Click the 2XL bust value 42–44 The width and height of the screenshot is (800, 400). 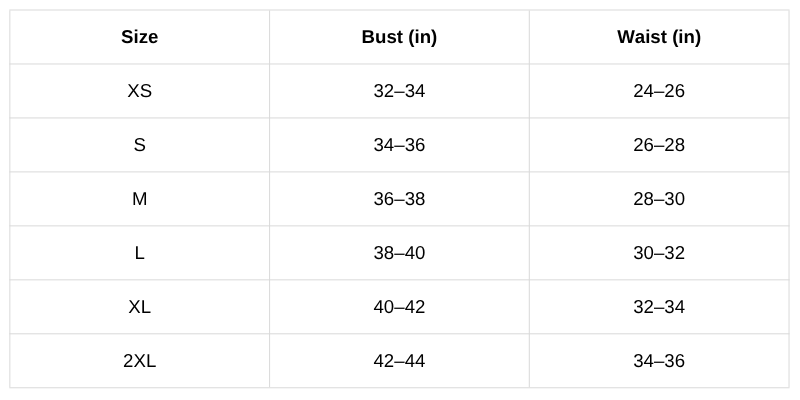(x=399, y=361)
